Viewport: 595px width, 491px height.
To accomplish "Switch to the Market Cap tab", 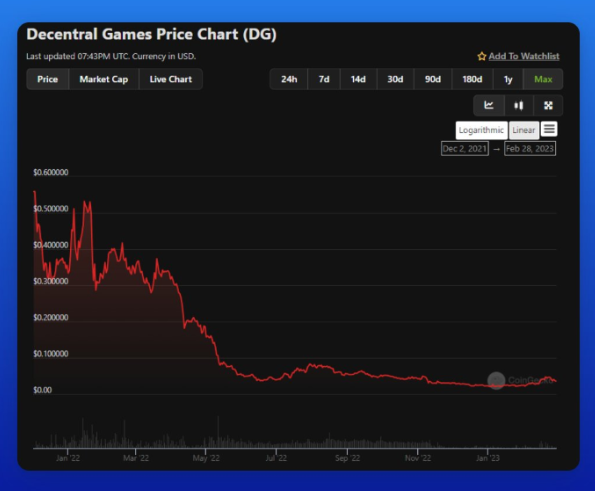I will click(x=104, y=79).
